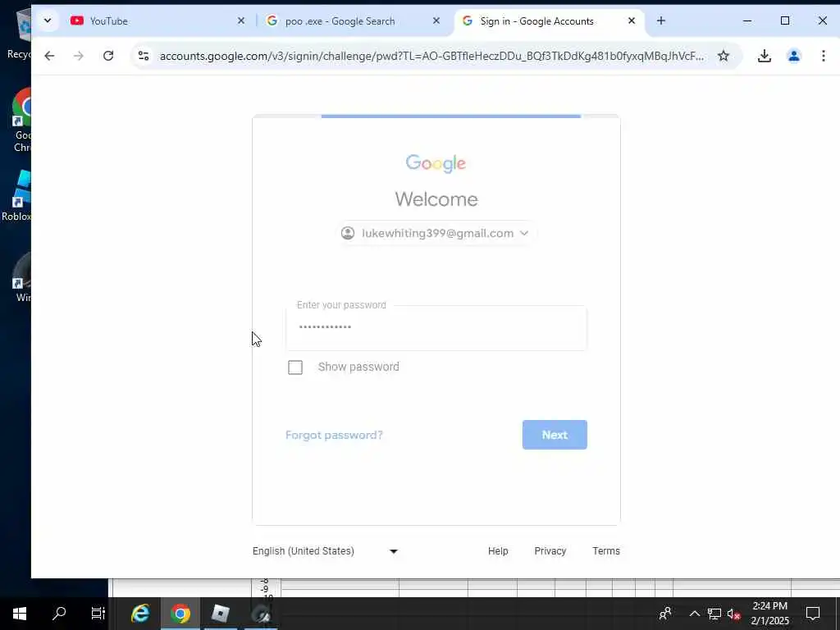Show hidden system tray icons
Viewport: 840px width, 630px height.
pos(694,614)
